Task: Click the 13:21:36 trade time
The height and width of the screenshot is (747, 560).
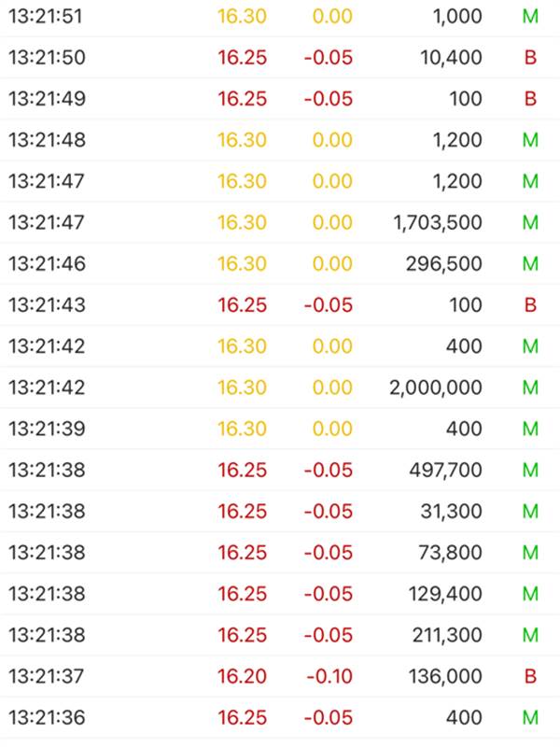Action: click(47, 717)
